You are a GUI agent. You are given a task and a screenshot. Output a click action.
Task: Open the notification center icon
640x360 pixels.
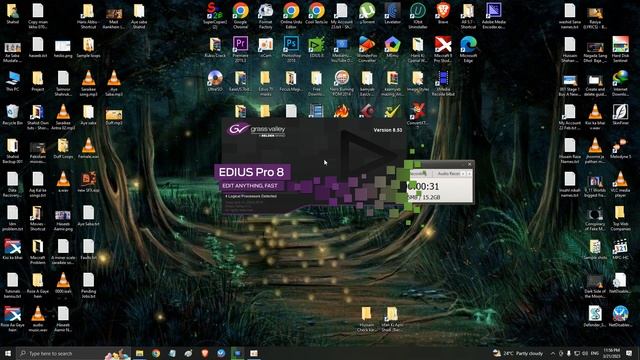(x=629, y=353)
